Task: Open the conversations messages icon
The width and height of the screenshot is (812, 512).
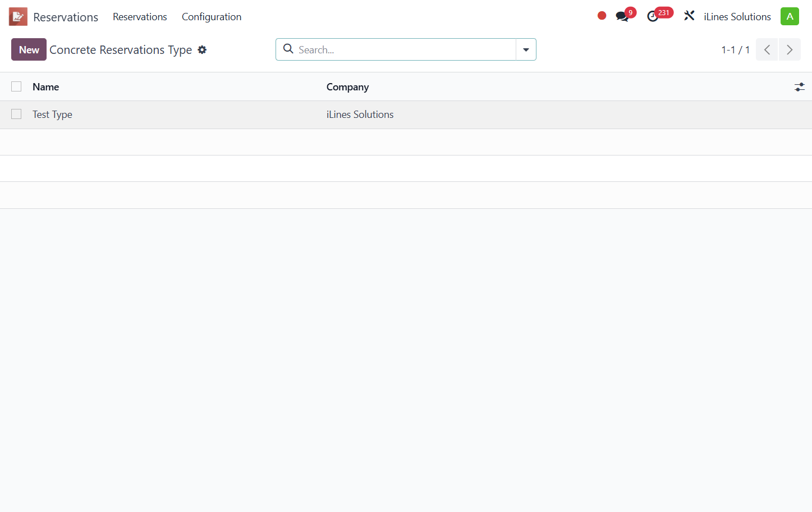Action: tap(622, 16)
